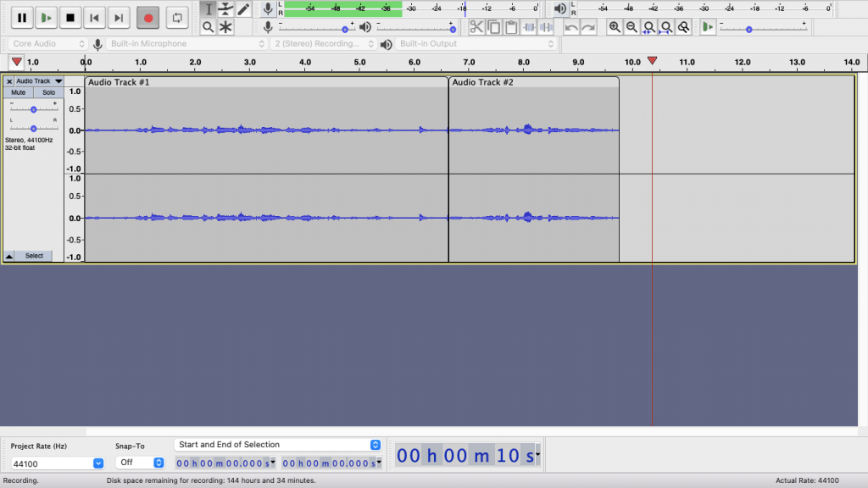Select the Zoom magnifier tool
868x488 pixels.
(x=208, y=26)
